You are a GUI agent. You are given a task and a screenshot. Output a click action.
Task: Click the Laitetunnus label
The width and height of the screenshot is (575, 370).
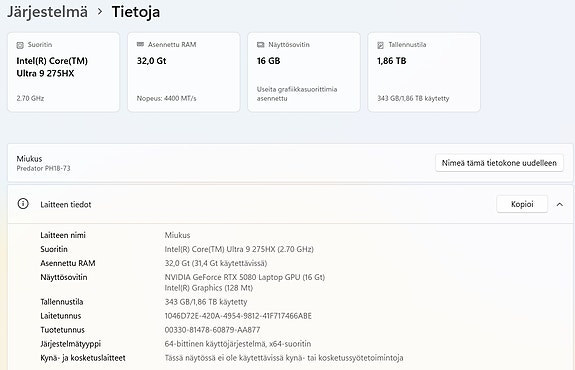point(61,316)
